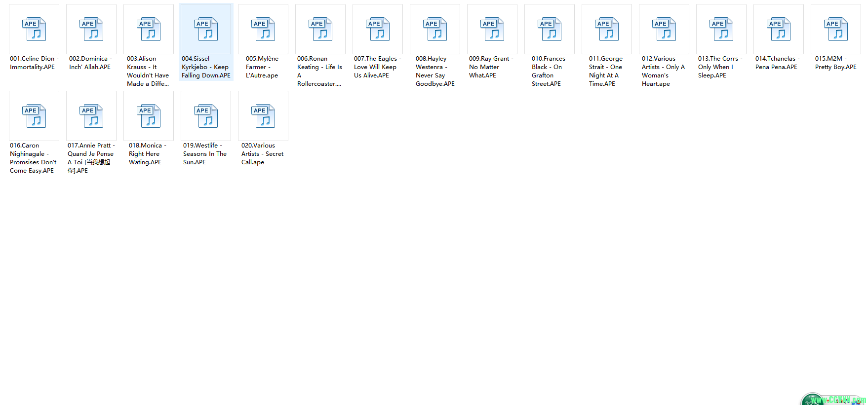The width and height of the screenshot is (868, 405).
Task: Select the 018.Monica - Right Here Wating icon
Action: [149, 116]
